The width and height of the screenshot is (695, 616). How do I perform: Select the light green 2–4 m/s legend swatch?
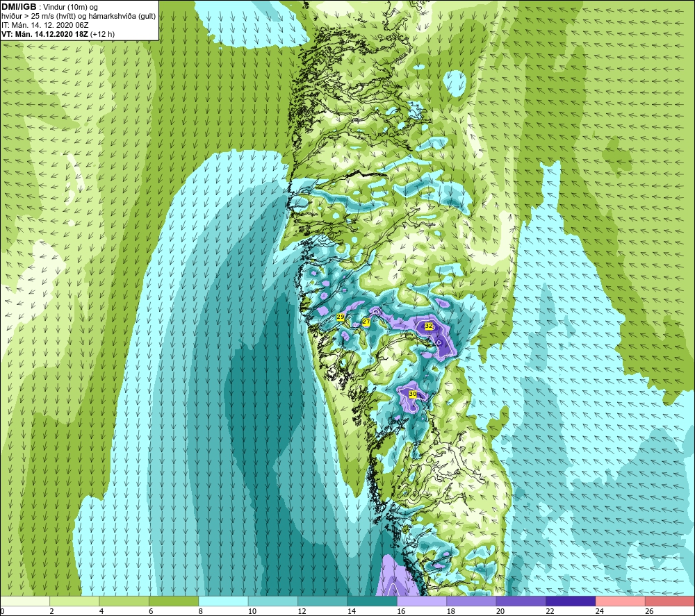pyautogui.click(x=74, y=601)
